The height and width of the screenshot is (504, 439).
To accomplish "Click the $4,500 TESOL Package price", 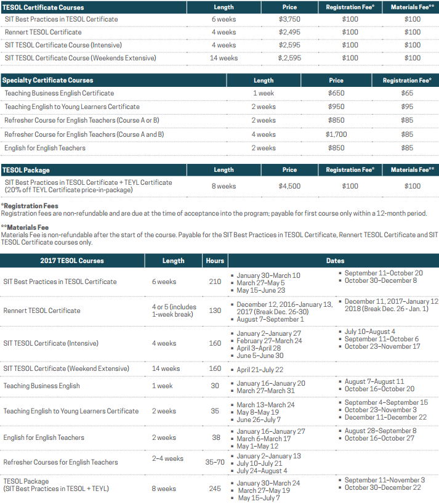I will tap(289, 186).
